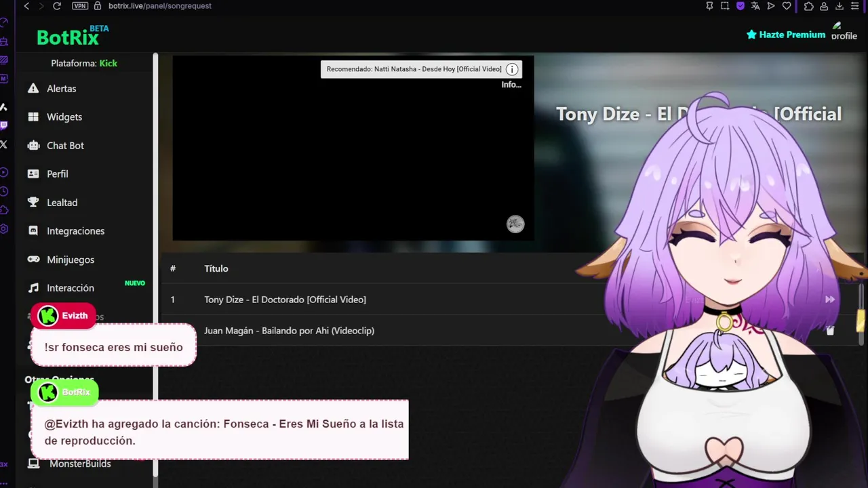868x488 pixels.
Task: Open the snapshot capture tool icon
Action: click(x=725, y=6)
